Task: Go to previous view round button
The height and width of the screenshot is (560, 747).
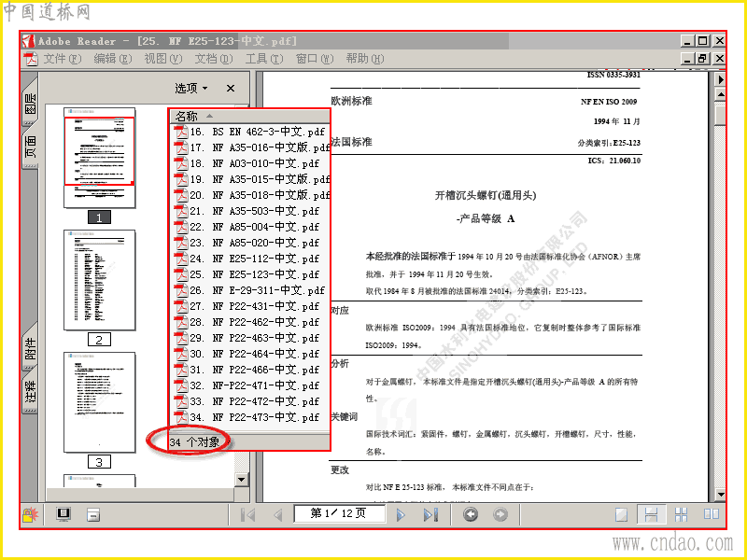Action: pos(471,515)
